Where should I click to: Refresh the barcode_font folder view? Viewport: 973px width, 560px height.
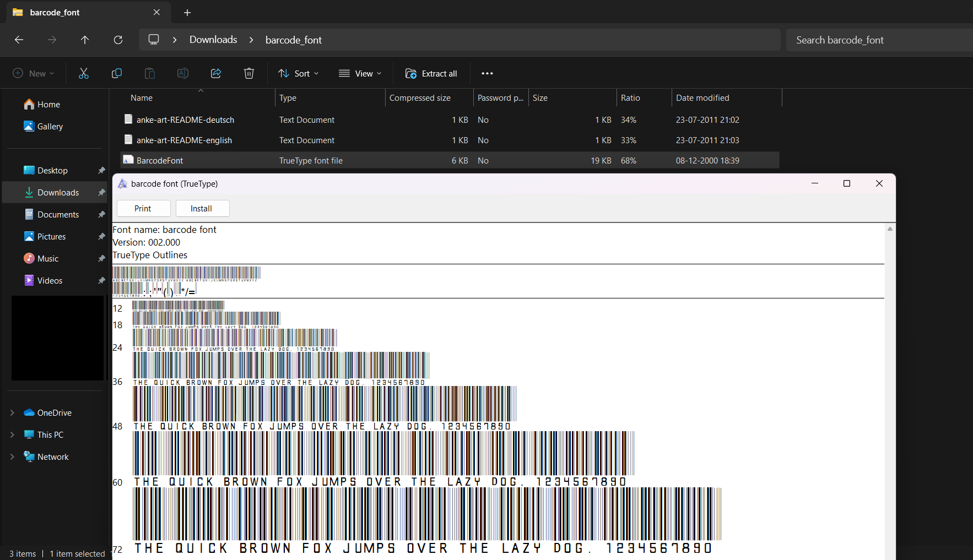[118, 40]
